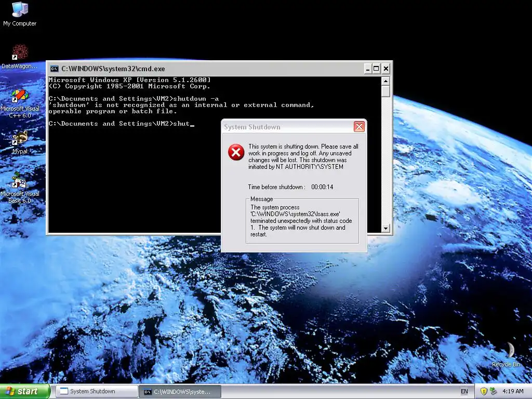Minimize the cmd.exe window
This screenshot has width=532, height=399.
368,69
